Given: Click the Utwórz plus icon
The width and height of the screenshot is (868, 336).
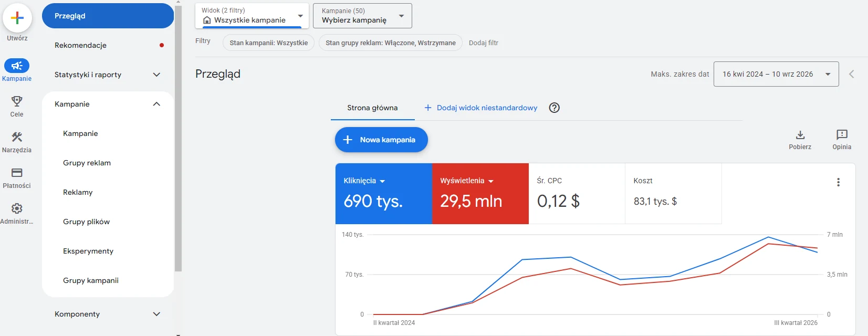Looking at the screenshot, I should [x=17, y=18].
